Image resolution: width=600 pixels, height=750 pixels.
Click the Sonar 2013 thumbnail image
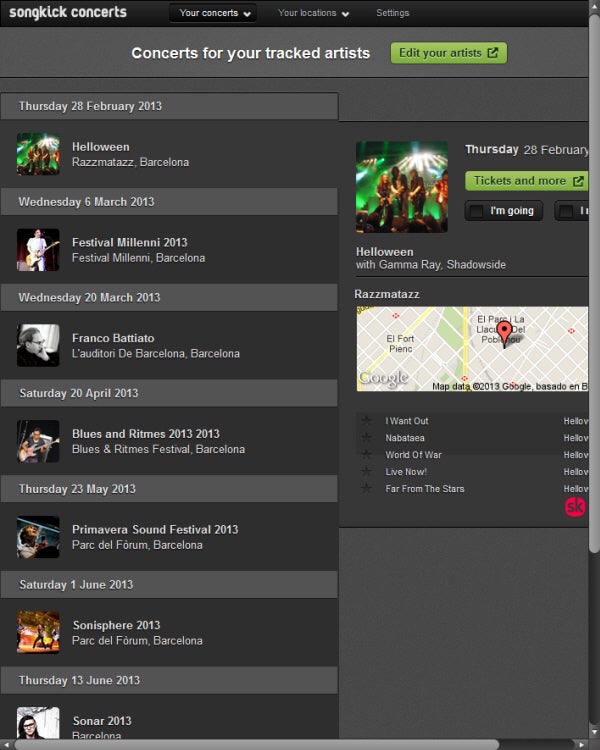[38, 723]
